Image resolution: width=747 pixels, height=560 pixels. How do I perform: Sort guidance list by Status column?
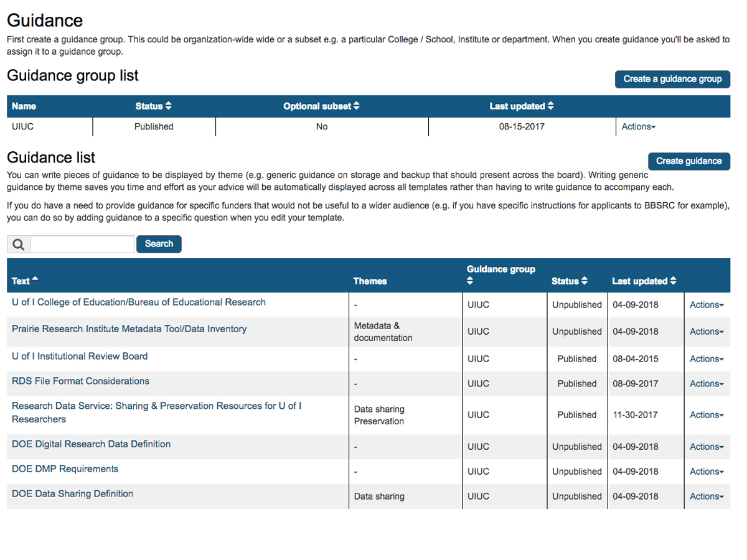click(570, 281)
